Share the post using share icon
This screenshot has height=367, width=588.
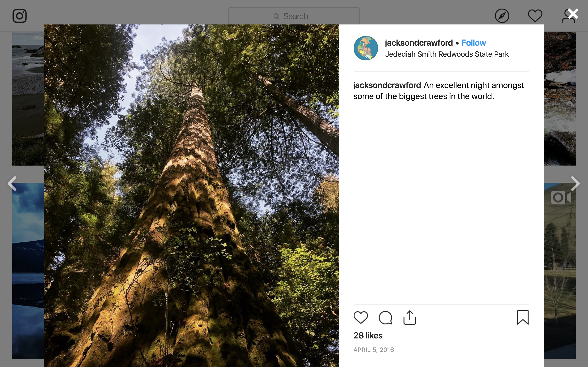point(410,317)
